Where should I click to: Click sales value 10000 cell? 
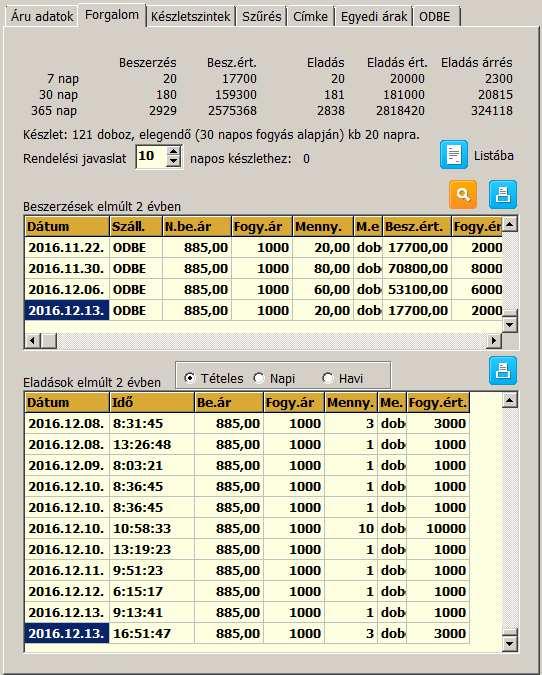click(438, 528)
